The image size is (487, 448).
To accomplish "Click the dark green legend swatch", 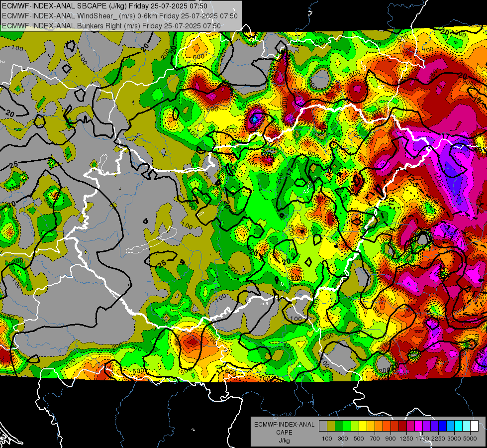I will coord(339,426).
